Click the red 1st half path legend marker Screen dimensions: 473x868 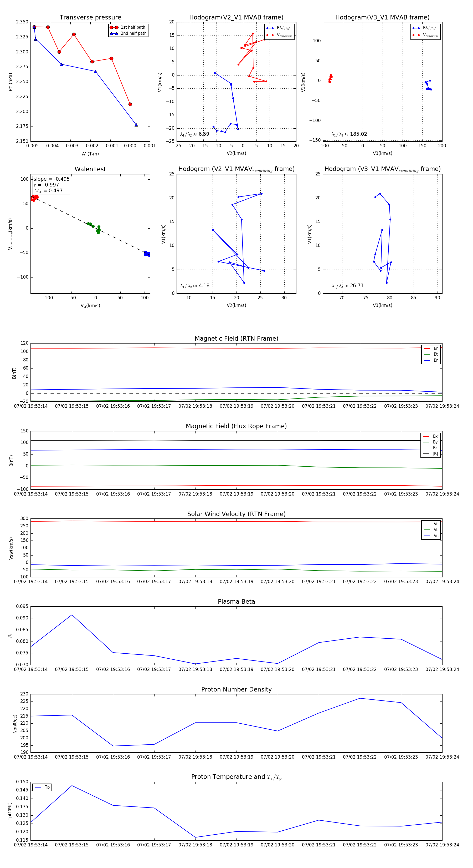click(114, 27)
